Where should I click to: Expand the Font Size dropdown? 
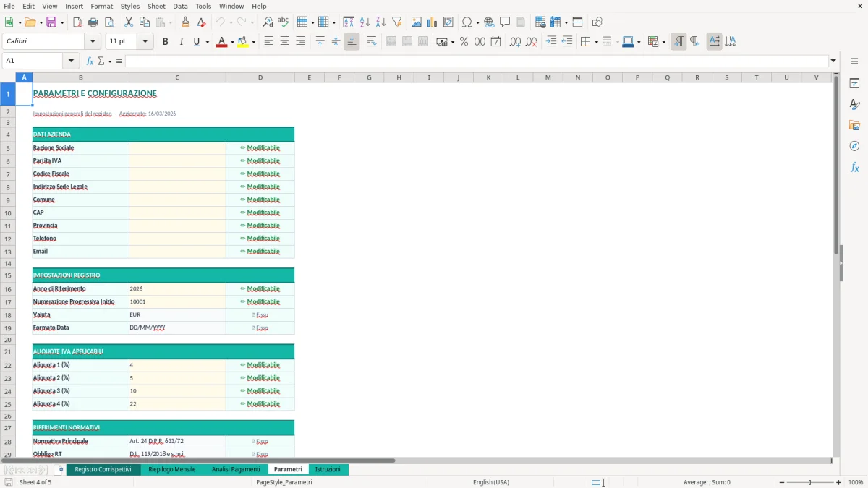coord(145,42)
